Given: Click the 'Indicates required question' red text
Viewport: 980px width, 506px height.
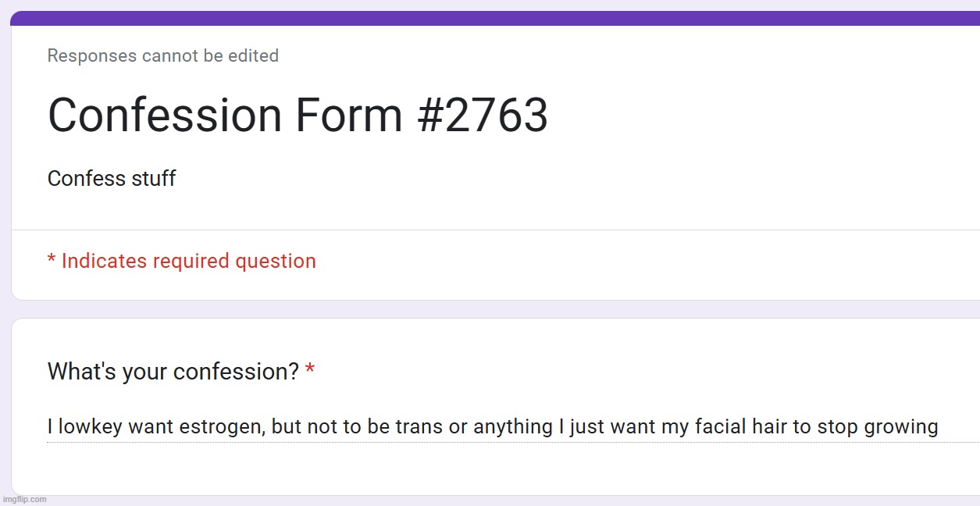Looking at the screenshot, I should 189,262.
